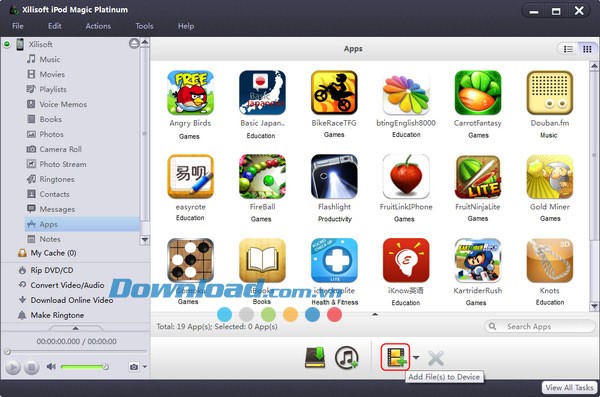Screen dimensions: 600x397
Task: Mute the player volume speaker
Action: (51, 367)
